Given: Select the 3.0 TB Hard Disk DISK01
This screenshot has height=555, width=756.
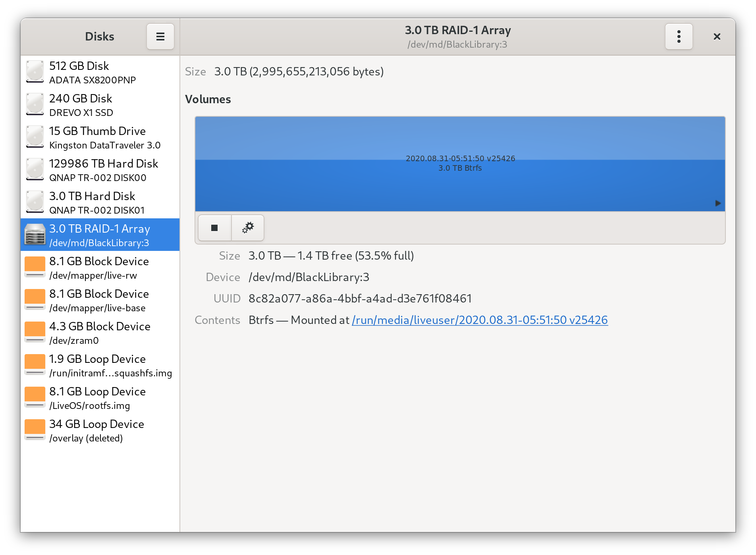Looking at the screenshot, I should click(x=100, y=202).
